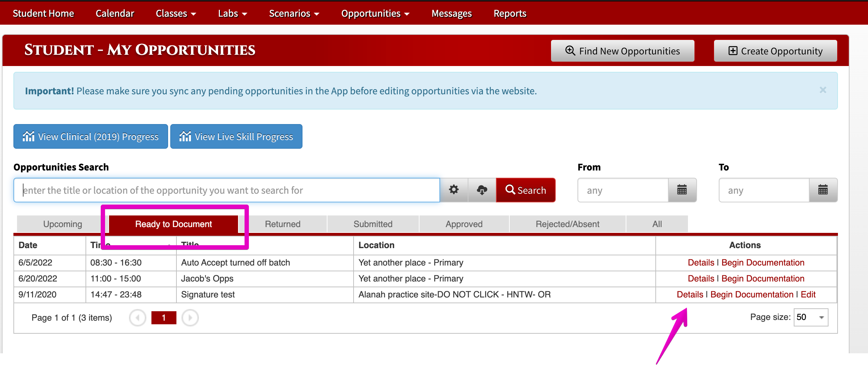The image size is (868, 366).
Task: Click the gear settings icon beside search box
Action: pos(454,190)
